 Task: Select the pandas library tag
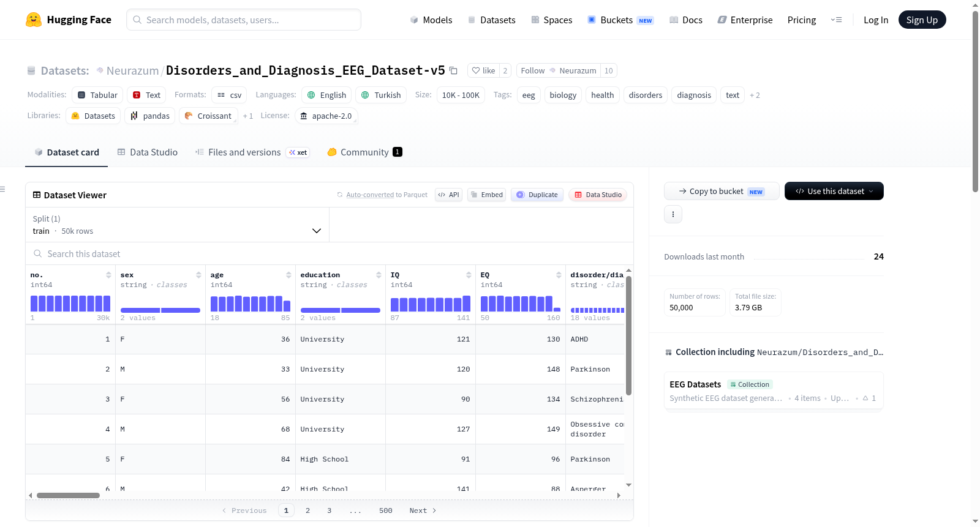[x=150, y=116]
